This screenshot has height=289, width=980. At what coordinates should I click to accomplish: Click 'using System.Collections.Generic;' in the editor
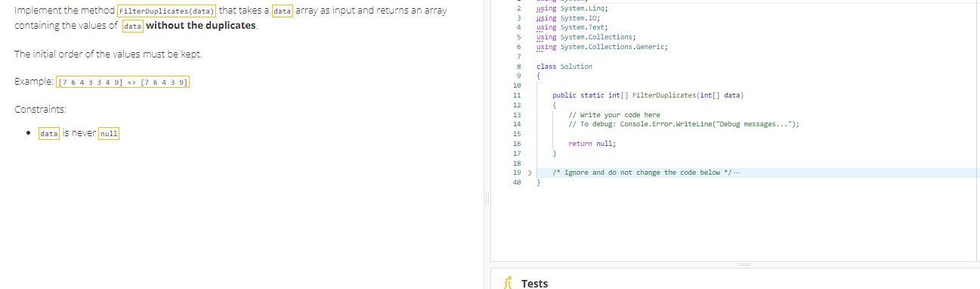click(x=602, y=47)
